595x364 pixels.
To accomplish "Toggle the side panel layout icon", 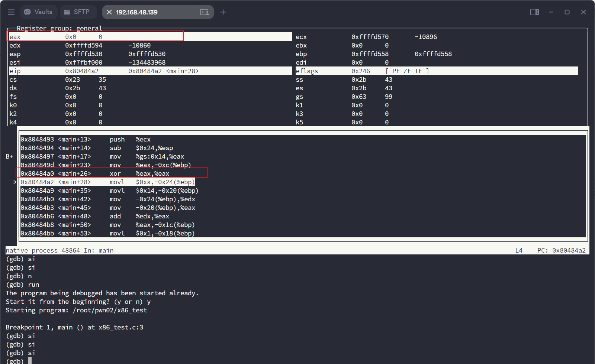I will click(534, 12).
